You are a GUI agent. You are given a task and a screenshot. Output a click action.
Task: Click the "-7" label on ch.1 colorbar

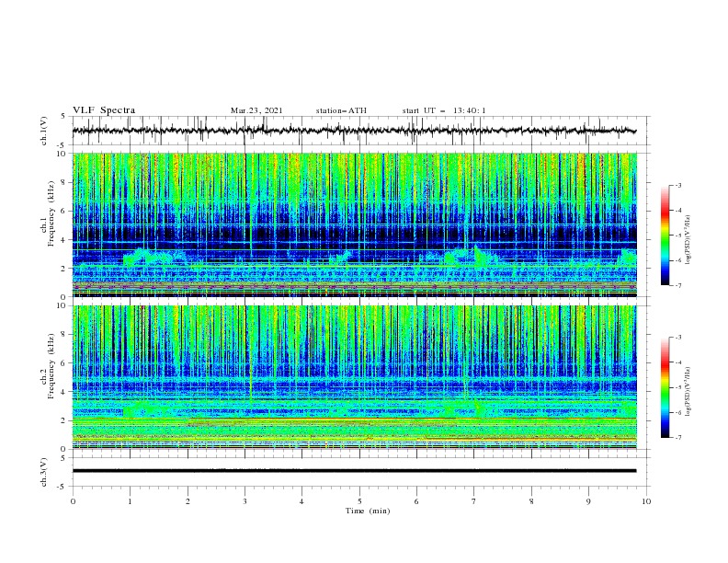[x=677, y=285]
